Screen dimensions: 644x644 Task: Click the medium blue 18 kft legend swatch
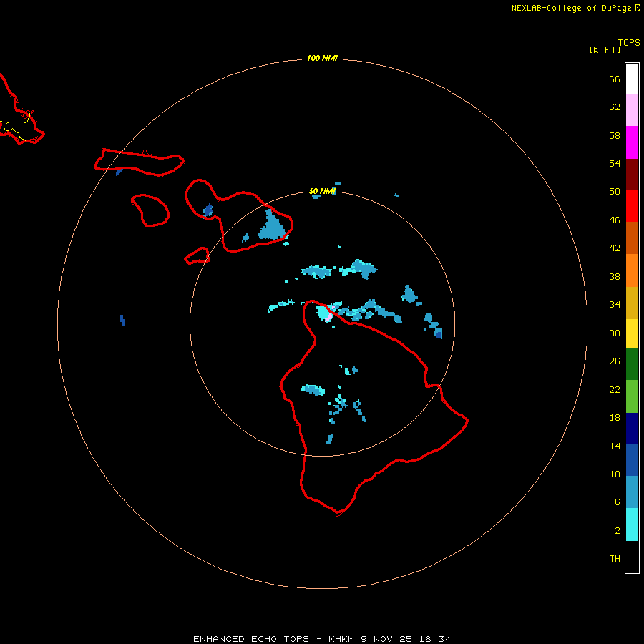[x=632, y=460]
